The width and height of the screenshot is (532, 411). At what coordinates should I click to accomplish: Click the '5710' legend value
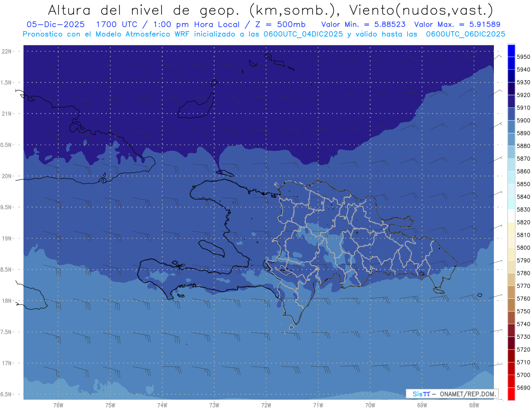pos(524,362)
